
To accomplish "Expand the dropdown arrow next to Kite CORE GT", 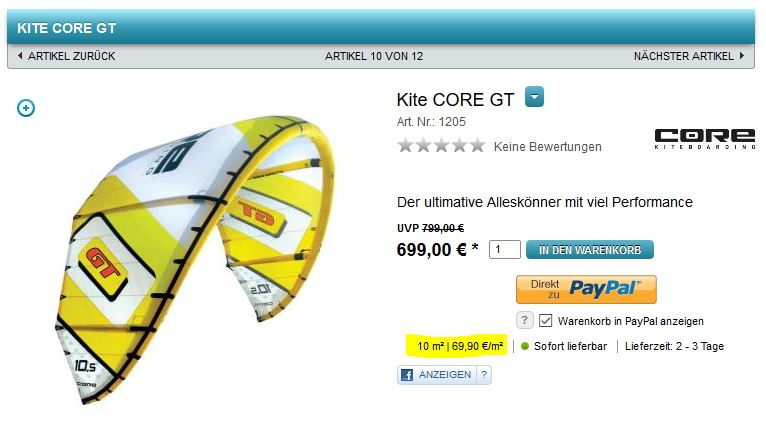I will (534, 97).
